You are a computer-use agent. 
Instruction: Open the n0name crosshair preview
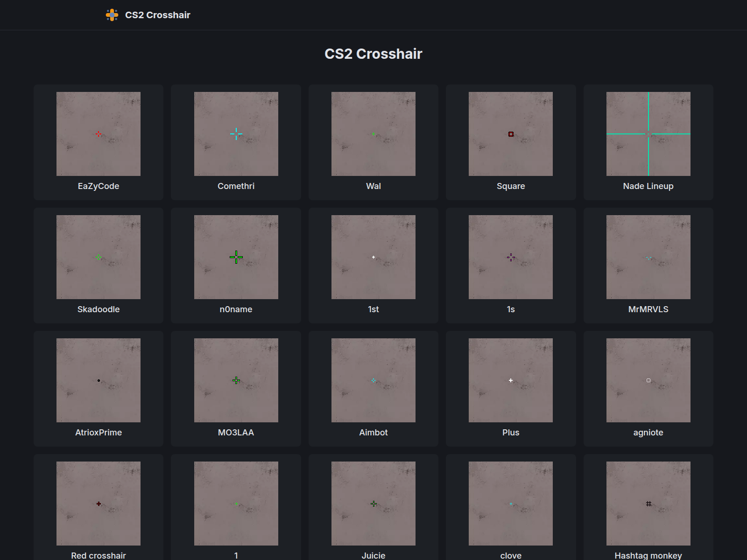click(236, 257)
